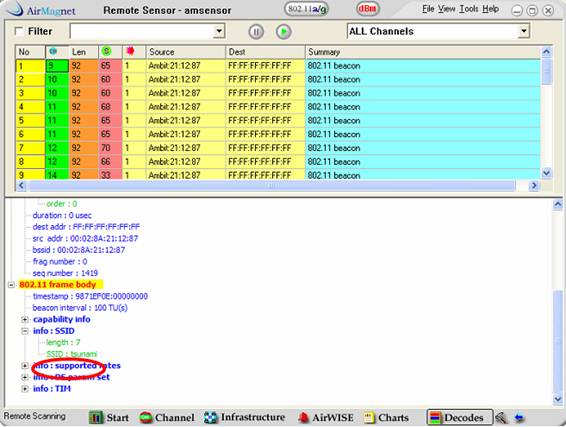566x427 pixels.
Task: Sort by the Dest column header
Action: click(265, 52)
